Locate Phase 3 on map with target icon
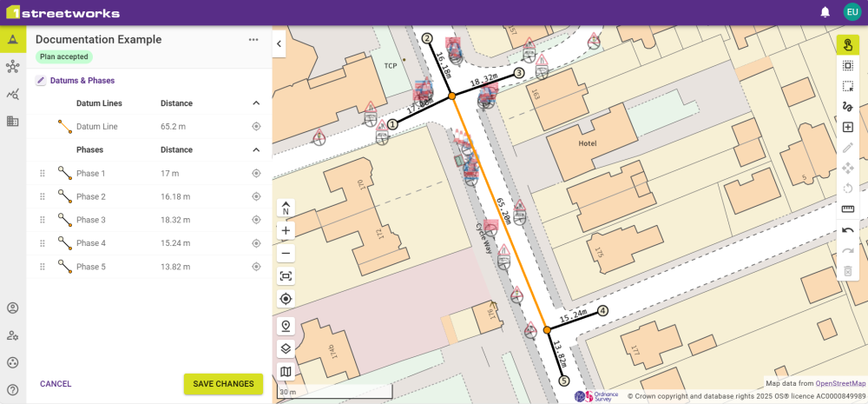This screenshot has width=868, height=404. 256,220
